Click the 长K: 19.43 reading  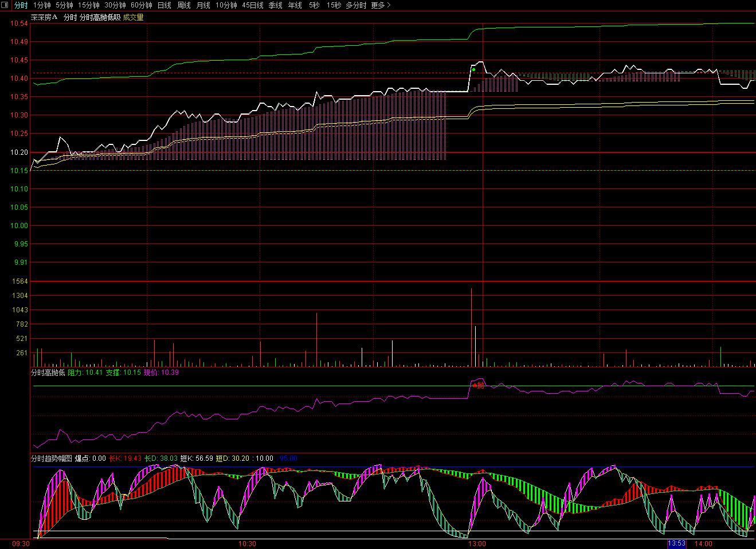(x=125, y=458)
